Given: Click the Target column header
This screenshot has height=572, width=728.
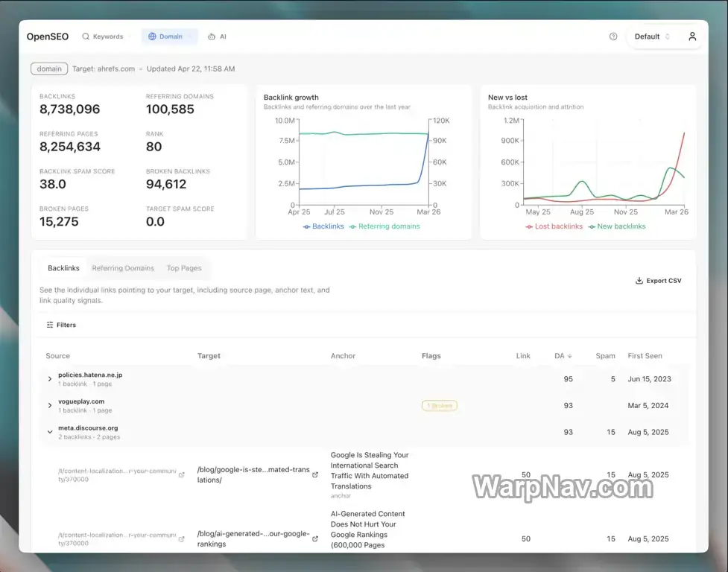Looking at the screenshot, I should point(209,356).
